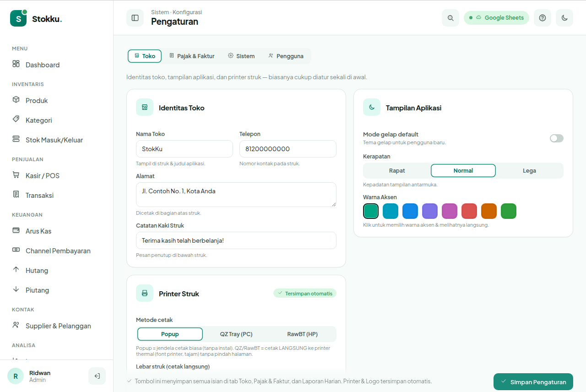Image resolution: width=586 pixels, height=392 pixels.
Task: Pick the violet accent color
Action: coord(430,211)
